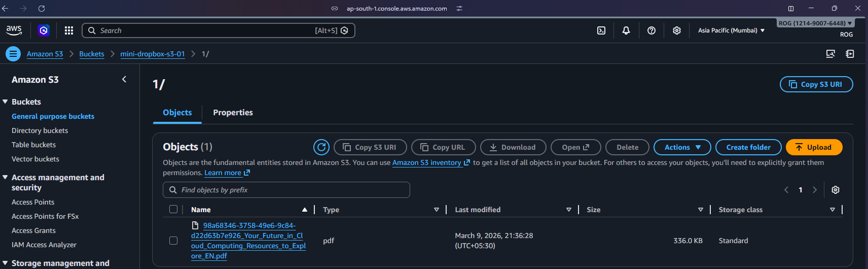Open AWS CloudShell terminal icon

click(x=601, y=30)
